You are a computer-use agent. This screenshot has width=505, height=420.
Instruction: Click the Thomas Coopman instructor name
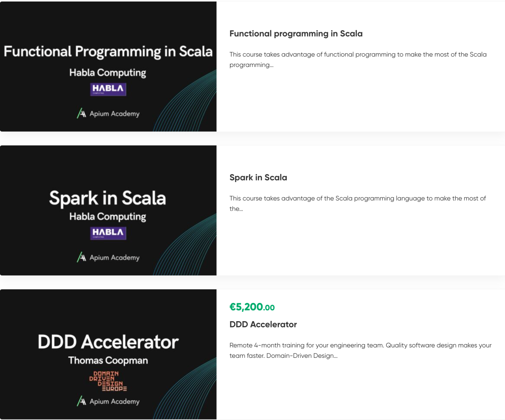click(x=108, y=360)
